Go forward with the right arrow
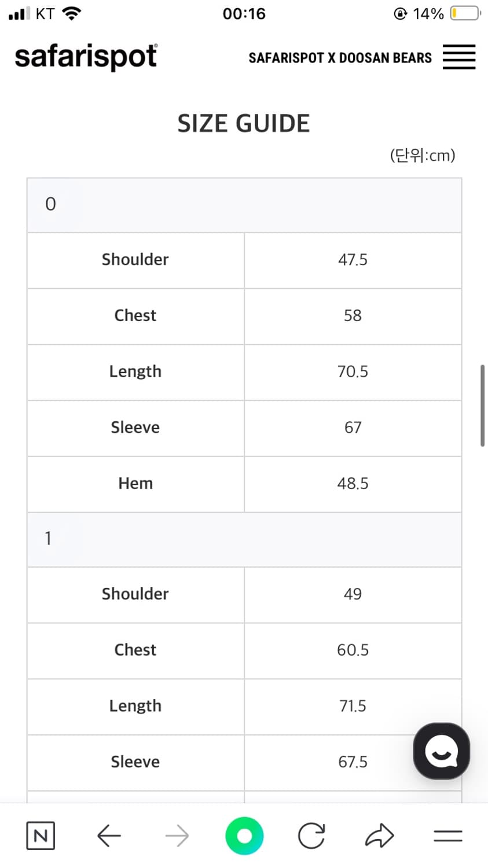This screenshot has width=488, height=868. (177, 836)
